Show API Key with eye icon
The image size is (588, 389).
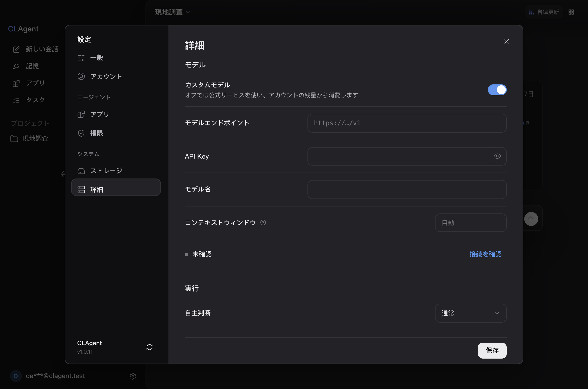[497, 156]
